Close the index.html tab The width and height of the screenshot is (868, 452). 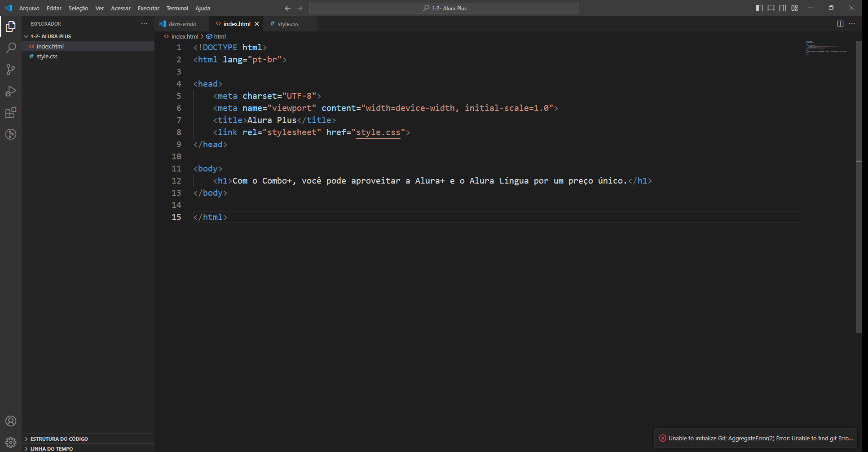tap(257, 24)
